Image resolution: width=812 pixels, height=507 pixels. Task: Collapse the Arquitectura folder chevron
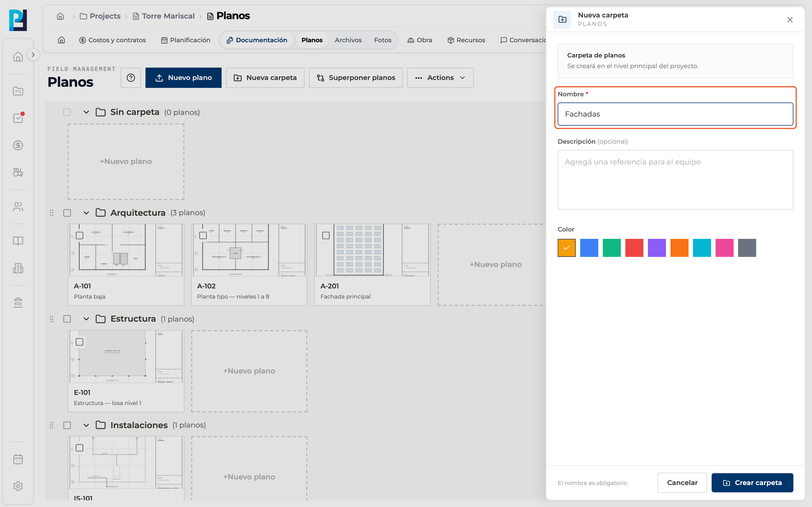click(86, 213)
